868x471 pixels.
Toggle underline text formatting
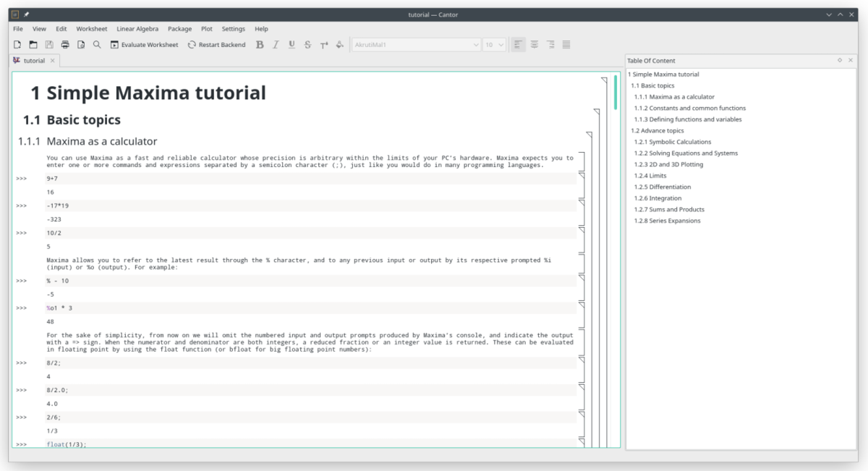pyautogui.click(x=292, y=45)
